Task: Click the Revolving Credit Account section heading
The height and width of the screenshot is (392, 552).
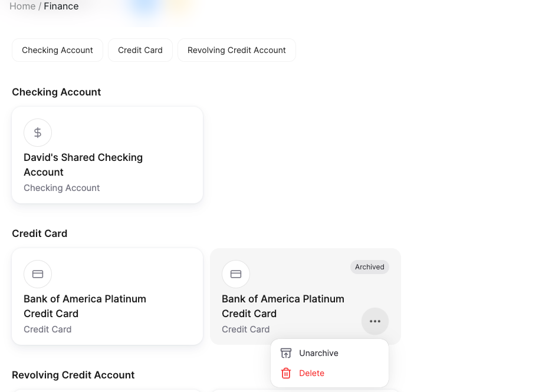Action: click(x=73, y=375)
